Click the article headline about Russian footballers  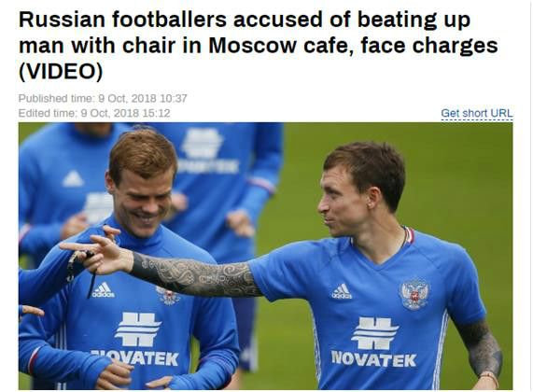coord(259,45)
